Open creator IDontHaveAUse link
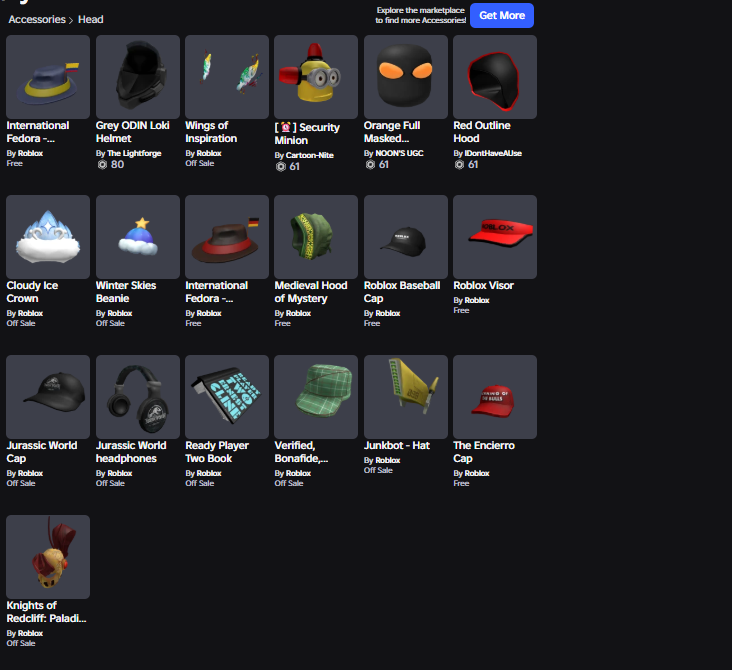 (x=493, y=153)
